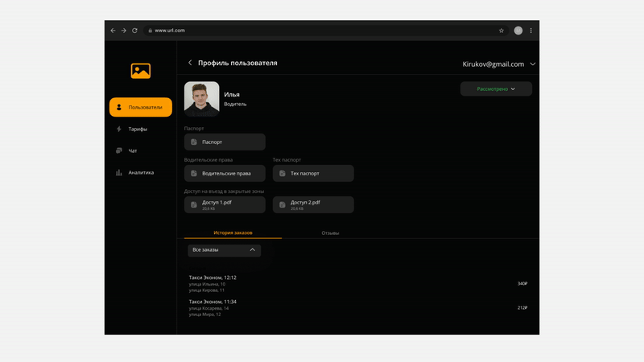Click the person icon in Пользователи
The width and height of the screenshot is (644, 362).
click(119, 107)
